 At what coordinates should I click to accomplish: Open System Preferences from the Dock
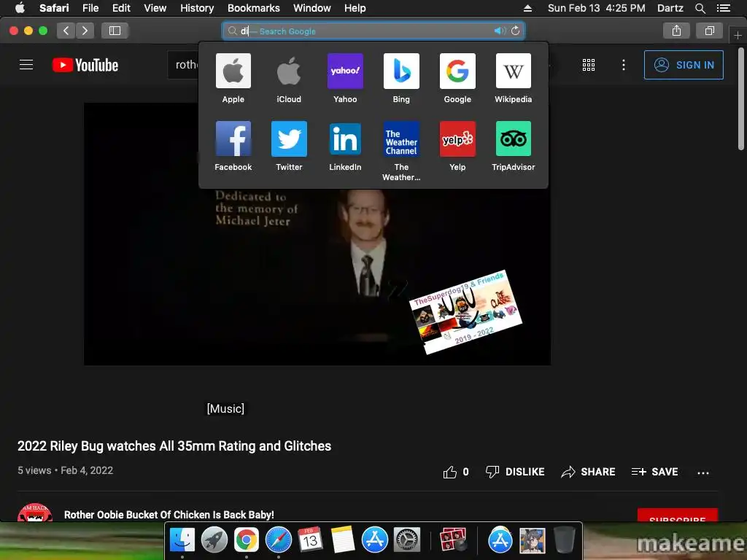(406, 540)
